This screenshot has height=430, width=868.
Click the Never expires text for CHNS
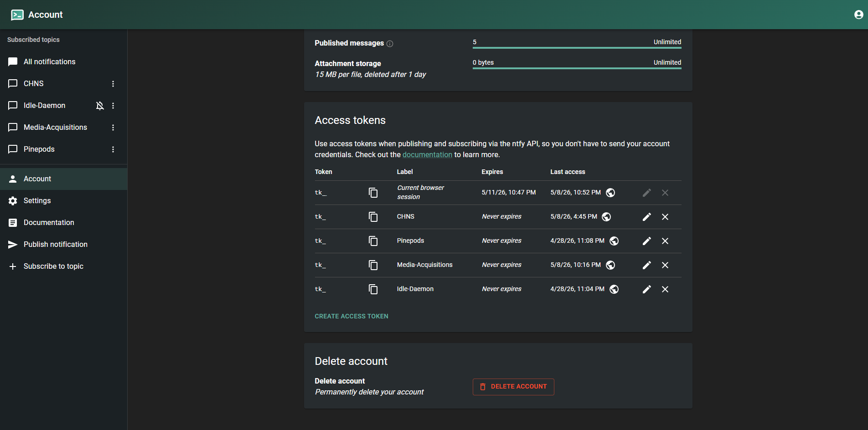(x=501, y=217)
